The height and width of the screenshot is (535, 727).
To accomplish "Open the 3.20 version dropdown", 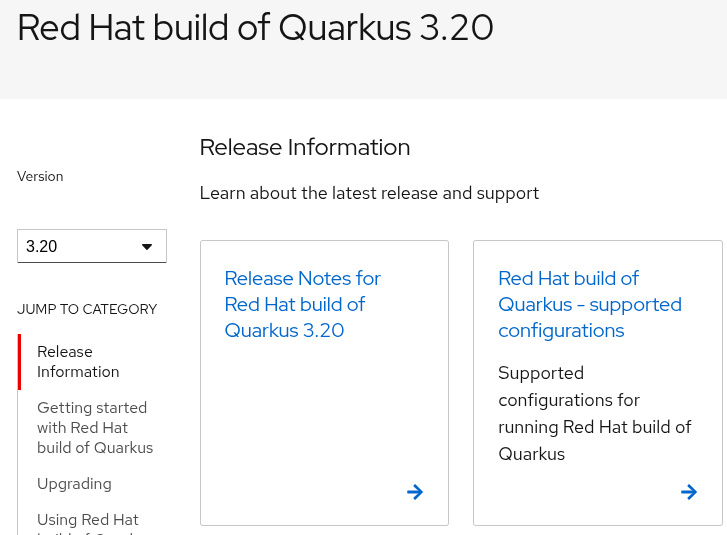I will [91, 246].
